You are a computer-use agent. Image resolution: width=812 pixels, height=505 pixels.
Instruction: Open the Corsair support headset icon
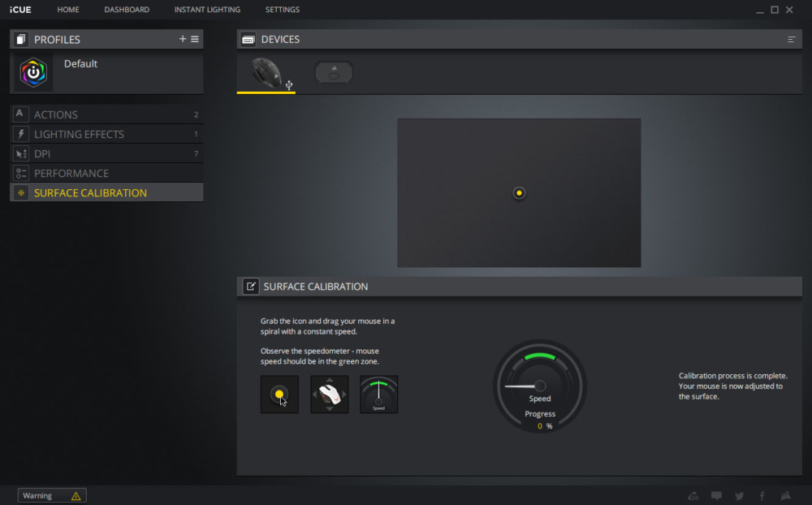693,496
